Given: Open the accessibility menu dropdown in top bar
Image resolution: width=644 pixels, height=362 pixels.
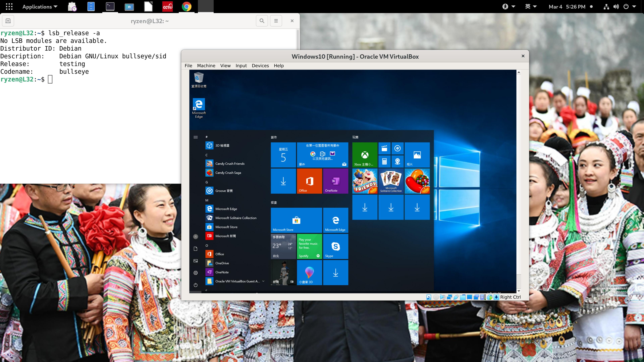Looking at the screenshot, I should [x=509, y=7].
